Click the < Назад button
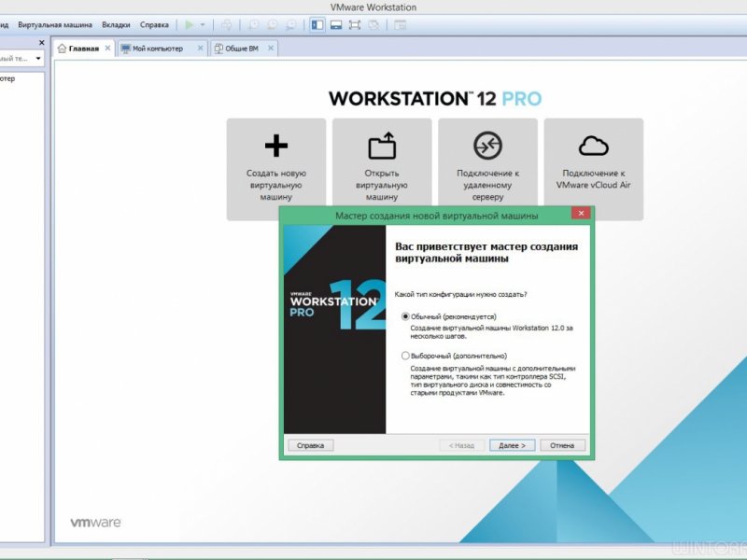This screenshot has width=747, height=560. tap(461, 445)
